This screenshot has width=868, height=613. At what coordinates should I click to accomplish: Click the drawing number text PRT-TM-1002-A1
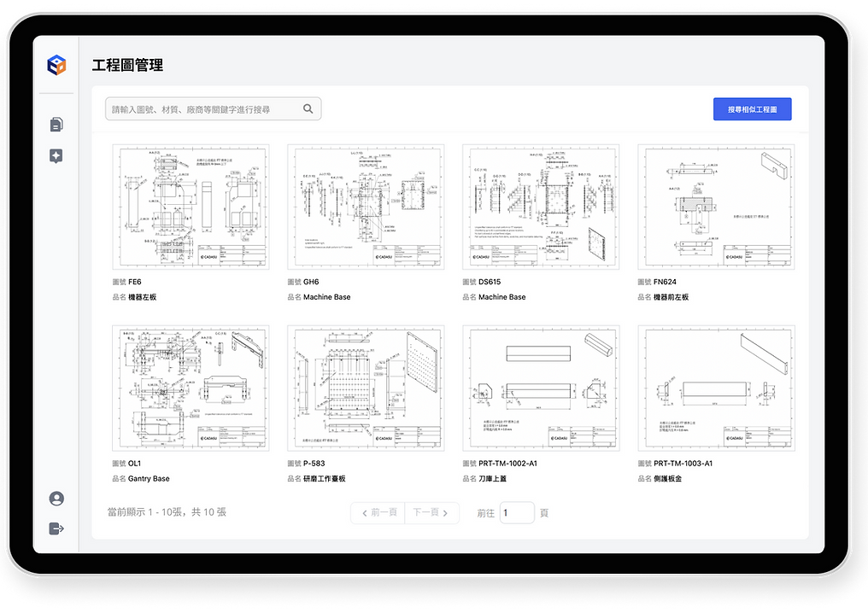point(507,463)
